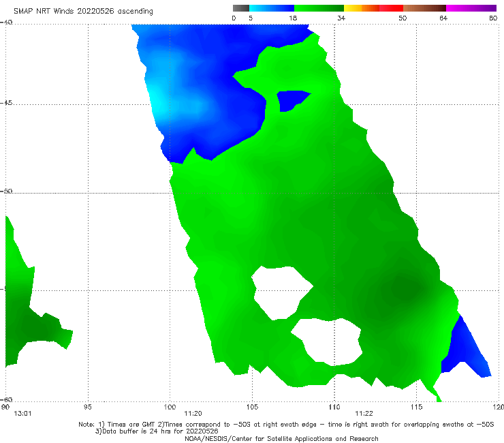Screen dimensions: 504x443
Task: Click the brown segment of the color scale
Action: pos(424,8)
